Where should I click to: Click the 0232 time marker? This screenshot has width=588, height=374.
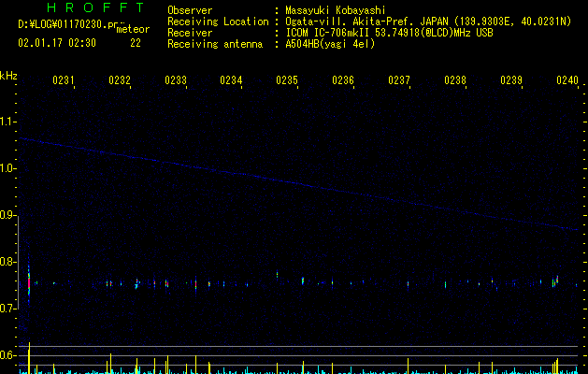point(120,80)
